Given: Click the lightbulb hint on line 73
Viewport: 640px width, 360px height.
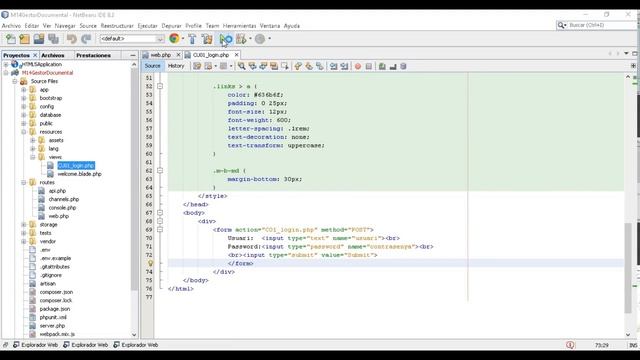Looking at the screenshot, I should pyautogui.click(x=150, y=263).
